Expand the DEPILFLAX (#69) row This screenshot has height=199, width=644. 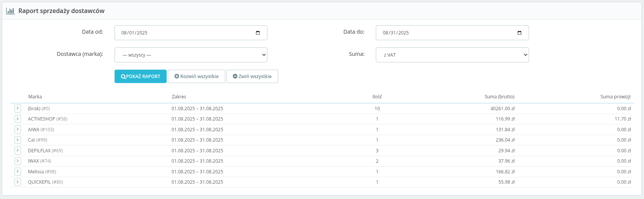[x=18, y=151]
